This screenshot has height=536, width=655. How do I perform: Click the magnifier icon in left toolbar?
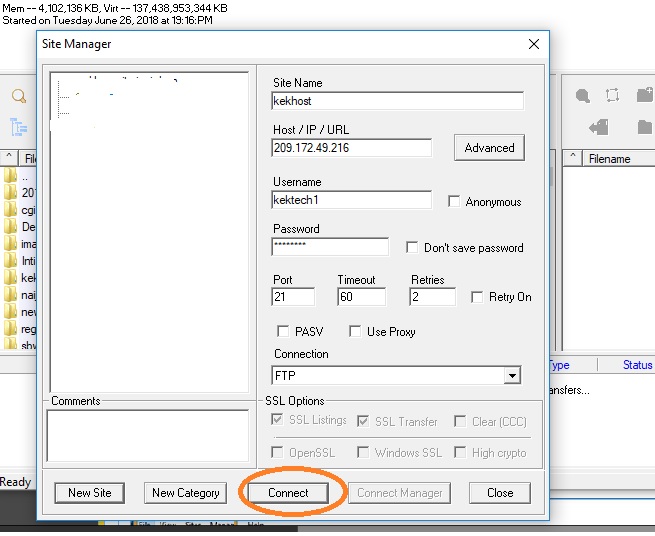coord(18,97)
